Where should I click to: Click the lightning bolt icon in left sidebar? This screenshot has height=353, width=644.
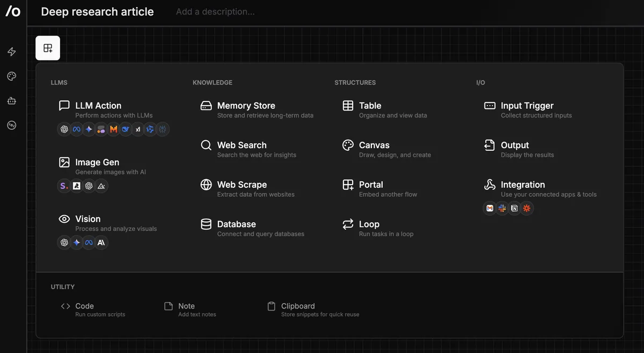pyautogui.click(x=12, y=52)
